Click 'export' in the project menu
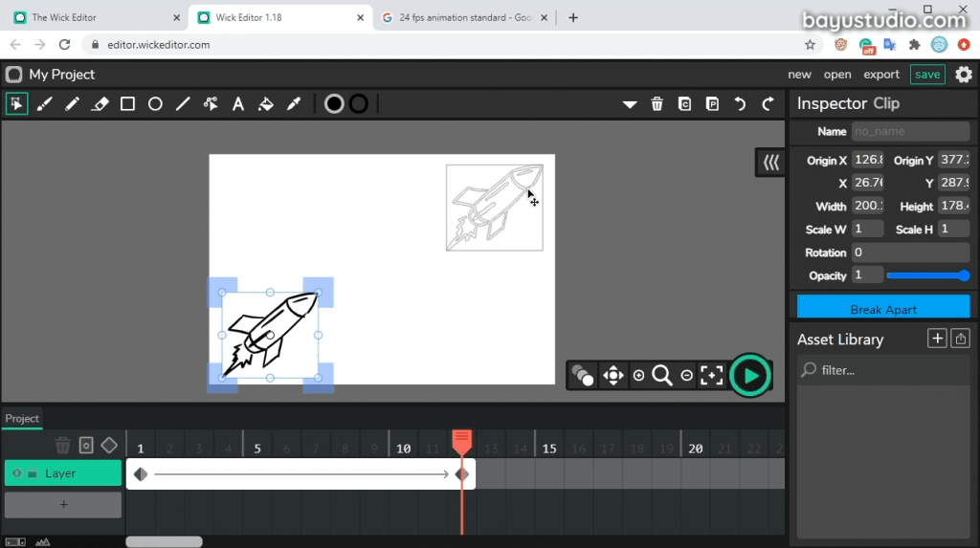 [x=881, y=75]
